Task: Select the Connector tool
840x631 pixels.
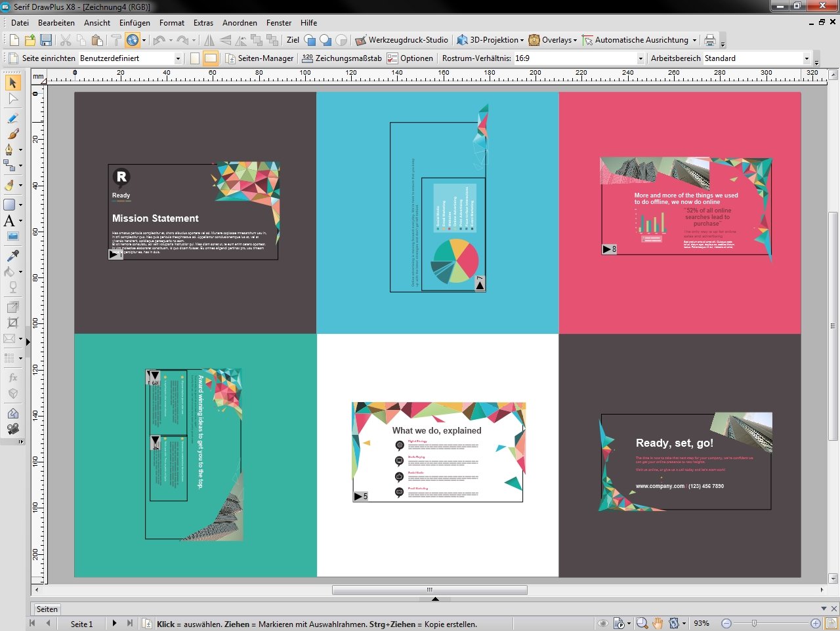Action: (9, 165)
